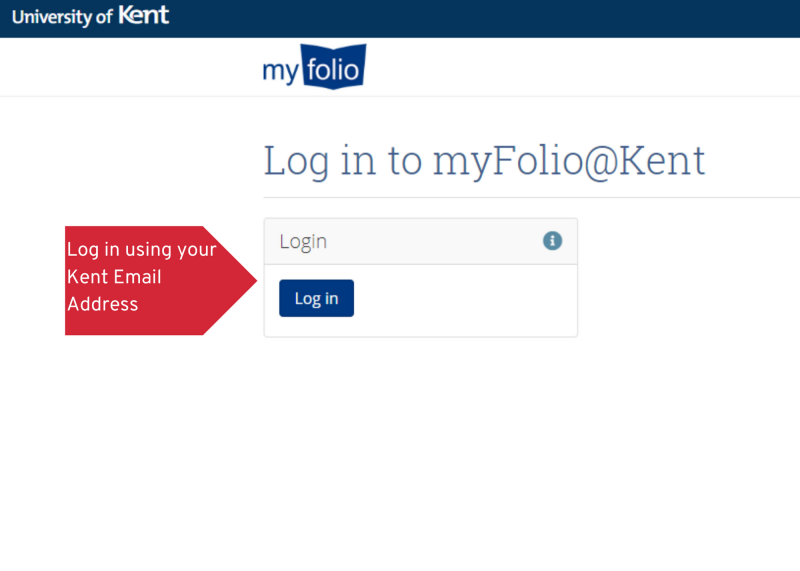
Task: Click Login header space left of info icon
Action: (x=434, y=241)
